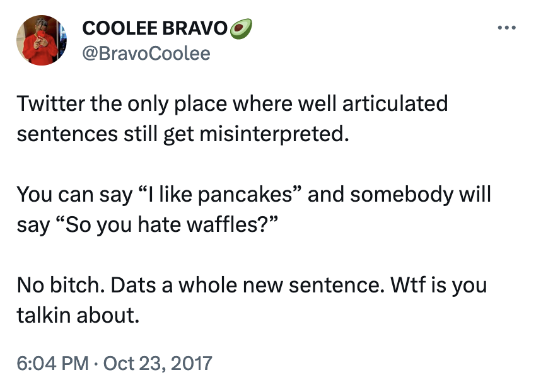Click the word "Twitter" starting the tweet

coord(50,103)
